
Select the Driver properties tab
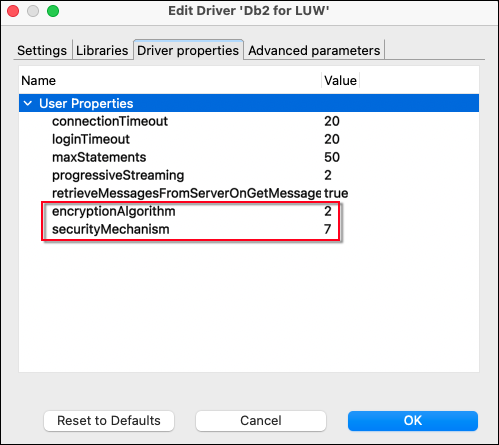pyautogui.click(x=188, y=50)
